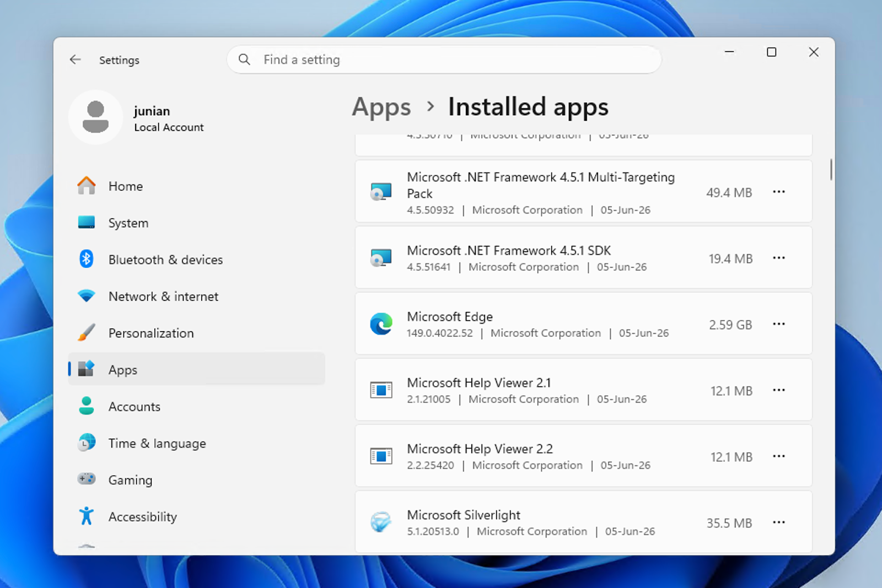Select Personalization in the sidebar
Viewport: 882px width, 588px height.
tap(196, 333)
